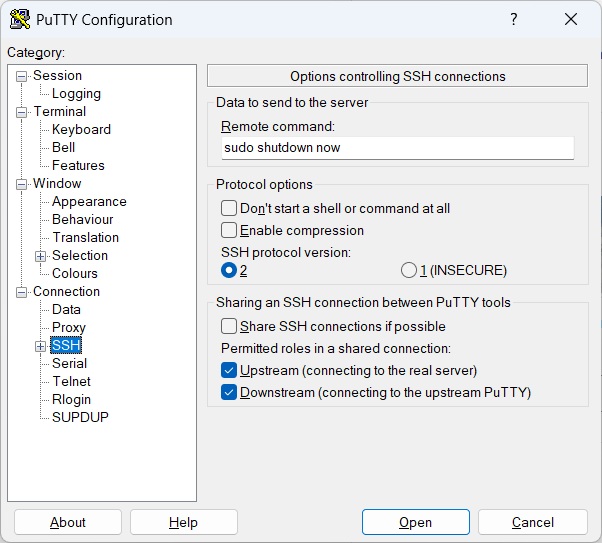602x543 pixels.
Task: Collapse the Session tree node
Action: [x=22, y=76]
